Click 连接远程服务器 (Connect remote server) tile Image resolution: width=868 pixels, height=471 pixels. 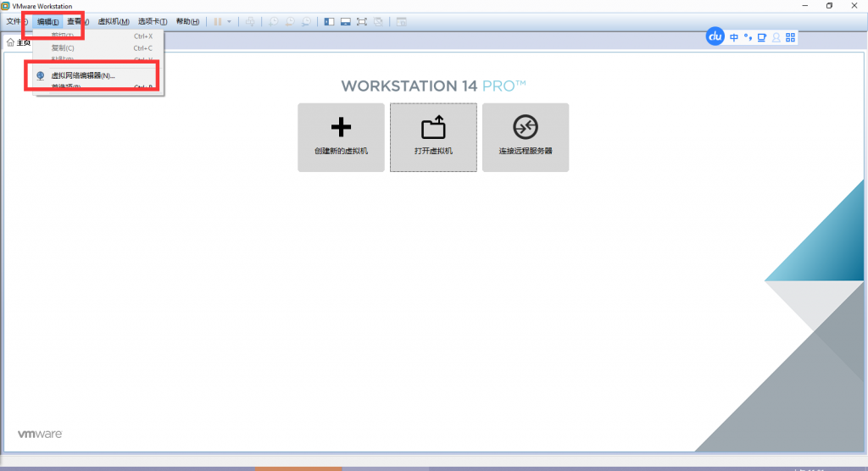coord(526,137)
